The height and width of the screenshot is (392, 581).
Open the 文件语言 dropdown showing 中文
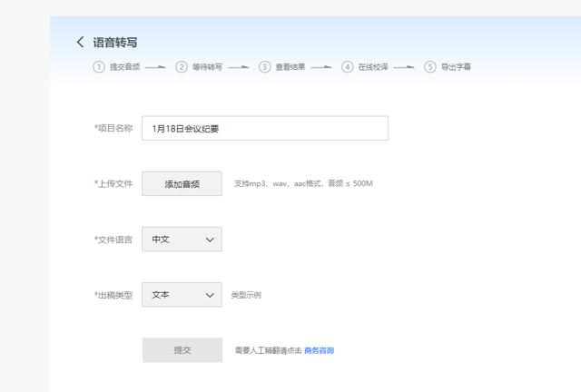click(x=182, y=240)
